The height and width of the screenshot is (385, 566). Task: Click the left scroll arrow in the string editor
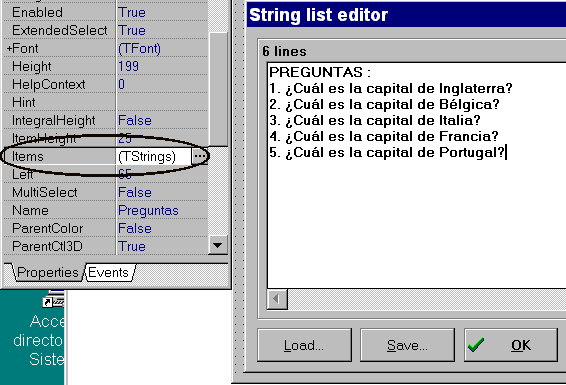[x=277, y=299]
